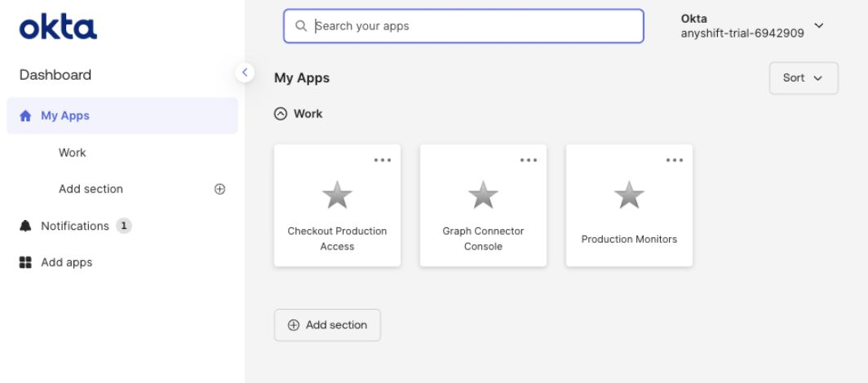Launch the Production Monitors app
Image resolution: width=868 pixels, height=383 pixels.
[x=630, y=205]
